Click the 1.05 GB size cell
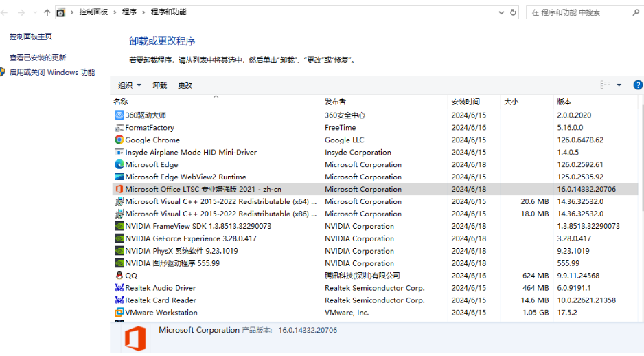Viewport: 644px width, 356px height. [x=536, y=313]
